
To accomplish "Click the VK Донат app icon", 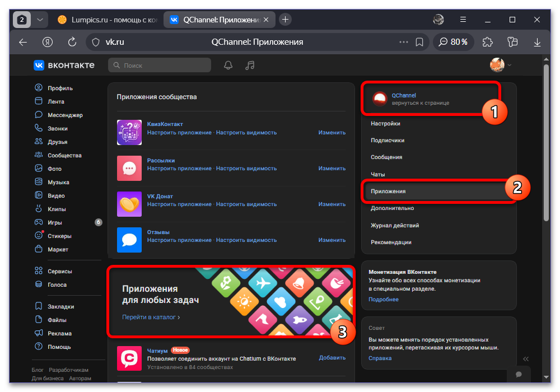I will click(x=129, y=204).
